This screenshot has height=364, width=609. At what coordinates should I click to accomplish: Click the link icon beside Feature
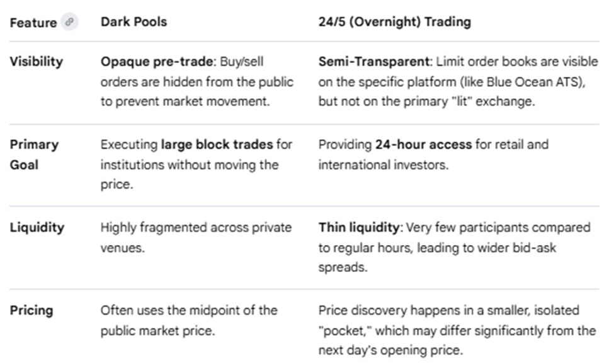point(69,22)
